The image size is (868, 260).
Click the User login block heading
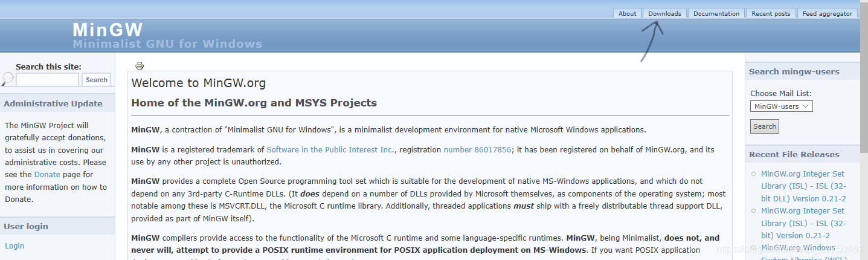[x=26, y=227]
